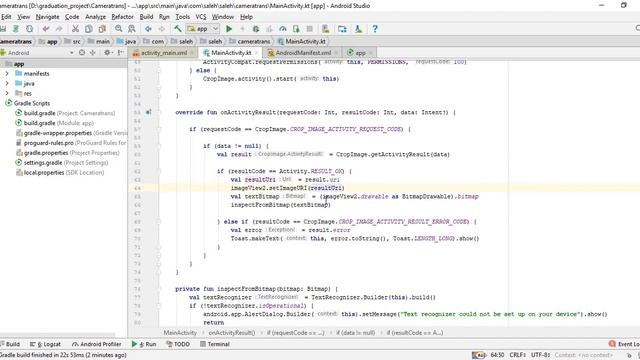
Task: Open the Refactor menu
Action: (122, 17)
